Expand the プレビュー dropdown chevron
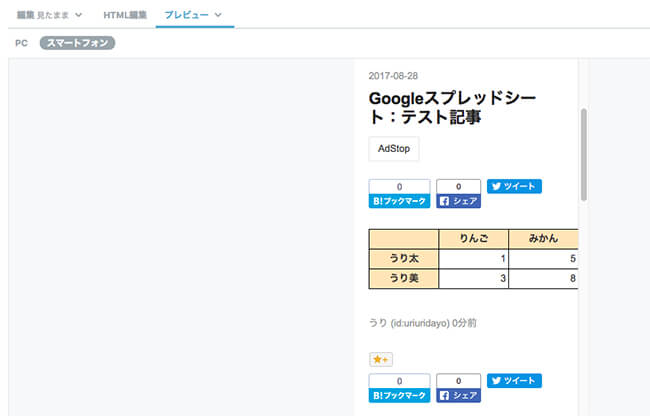The image size is (650, 416). tap(218, 15)
